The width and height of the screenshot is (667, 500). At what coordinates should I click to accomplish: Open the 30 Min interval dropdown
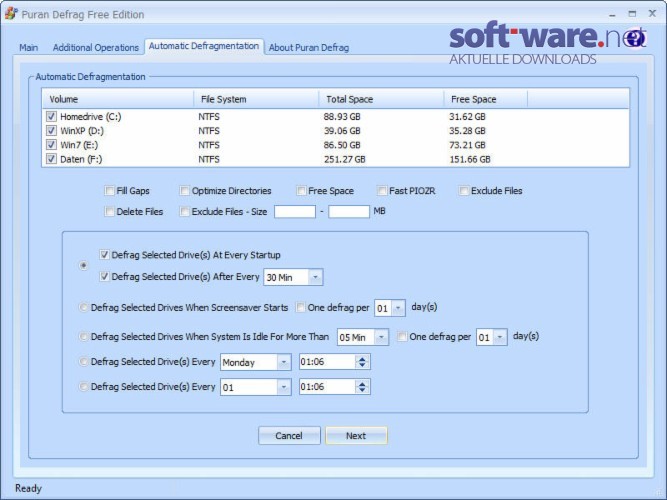click(x=315, y=277)
